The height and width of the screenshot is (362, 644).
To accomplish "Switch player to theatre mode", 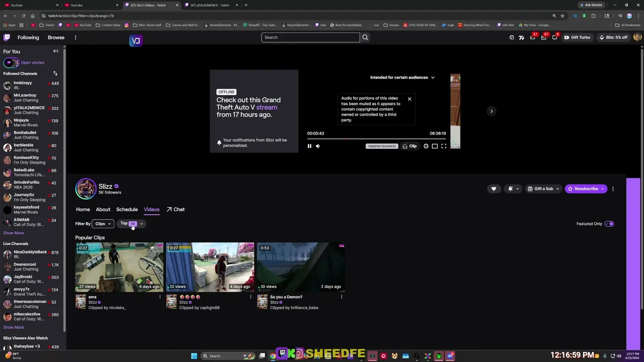I will pyautogui.click(x=435, y=146).
